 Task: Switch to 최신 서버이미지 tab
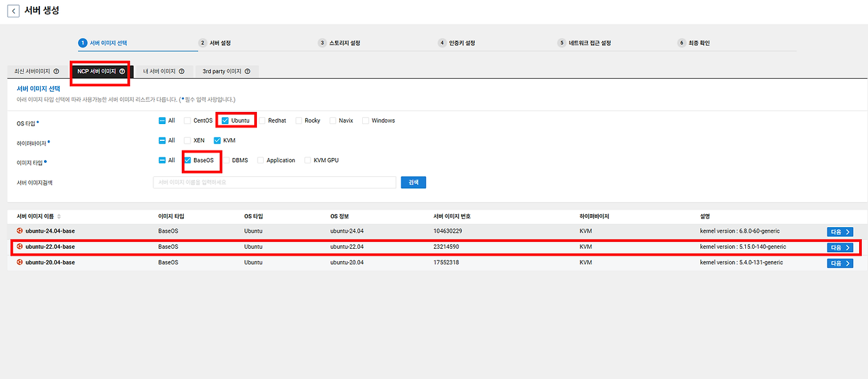point(37,71)
